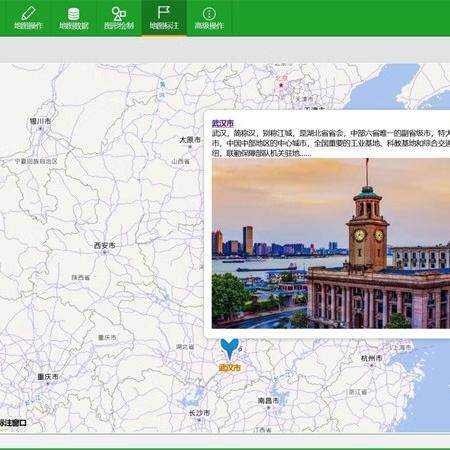Click the 杭州市 city label
This screenshot has height=450, width=450.
coord(372,358)
